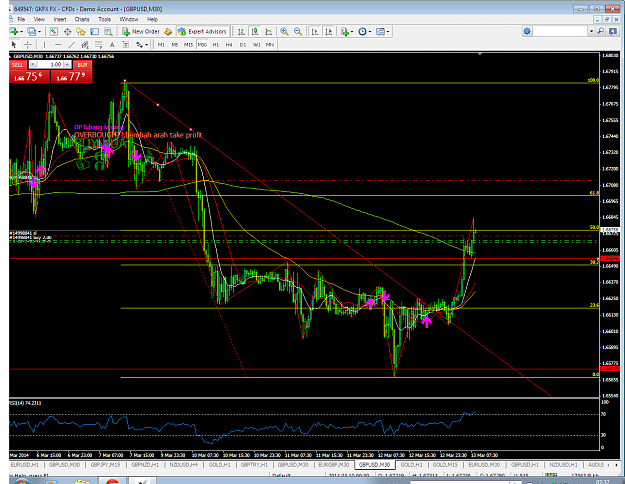Switch to line chart display
This screenshot has height=484, width=625.
pyautogui.click(x=269, y=31)
